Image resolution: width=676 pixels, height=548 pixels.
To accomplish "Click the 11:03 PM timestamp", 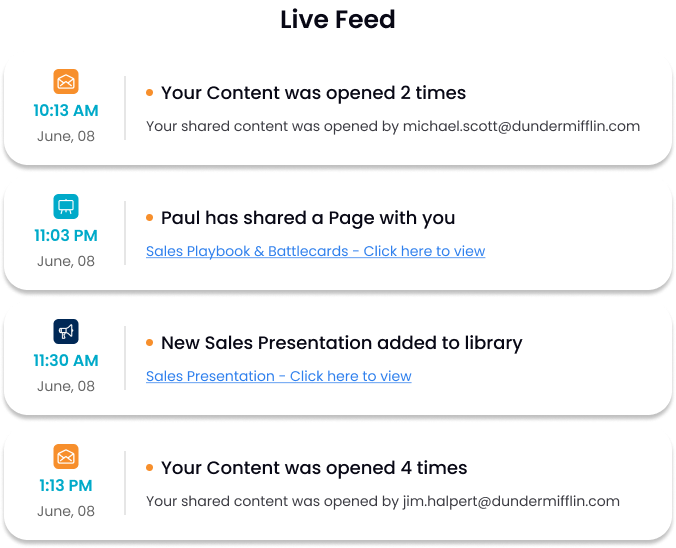I will click(66, 235).
